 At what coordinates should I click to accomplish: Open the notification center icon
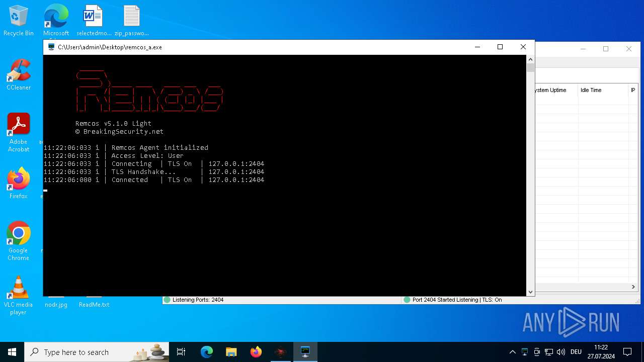point(627,352)
